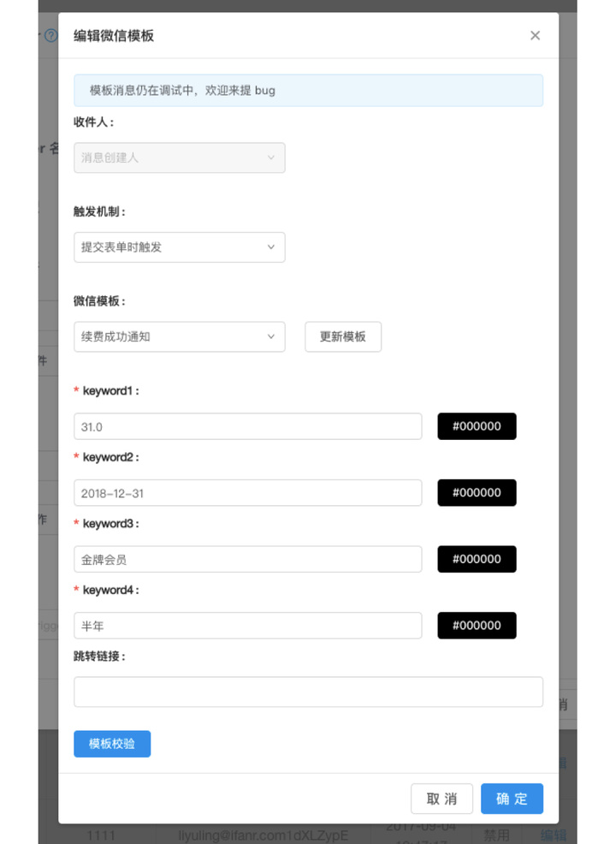
Task: Open the keyword1 color swatch #000000
Action: pyautogui.click(x=477, y=426)
